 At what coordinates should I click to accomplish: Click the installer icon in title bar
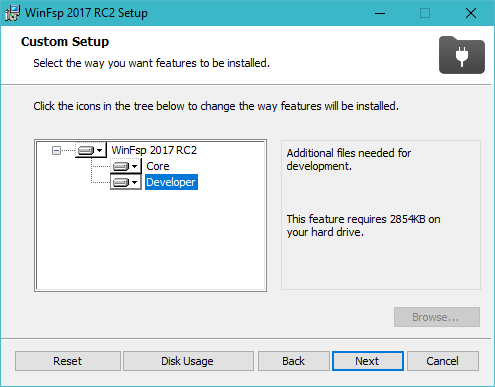click(12, 13)
